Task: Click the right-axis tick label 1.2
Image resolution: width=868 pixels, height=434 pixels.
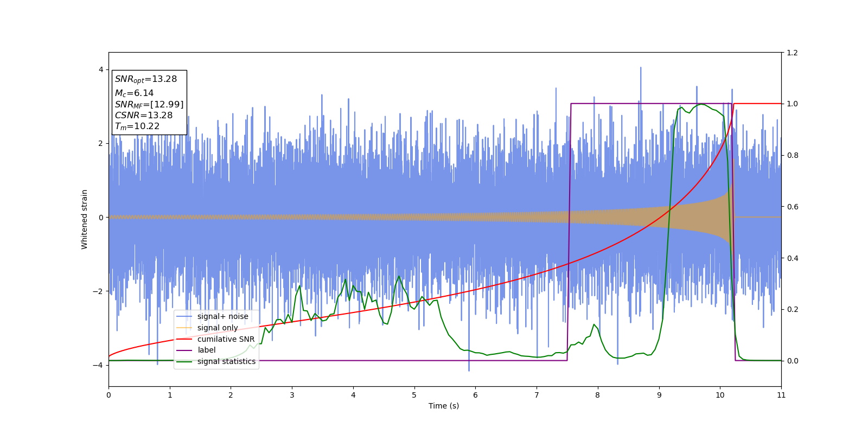Action: pyautogui.click(x=792, y=53)
